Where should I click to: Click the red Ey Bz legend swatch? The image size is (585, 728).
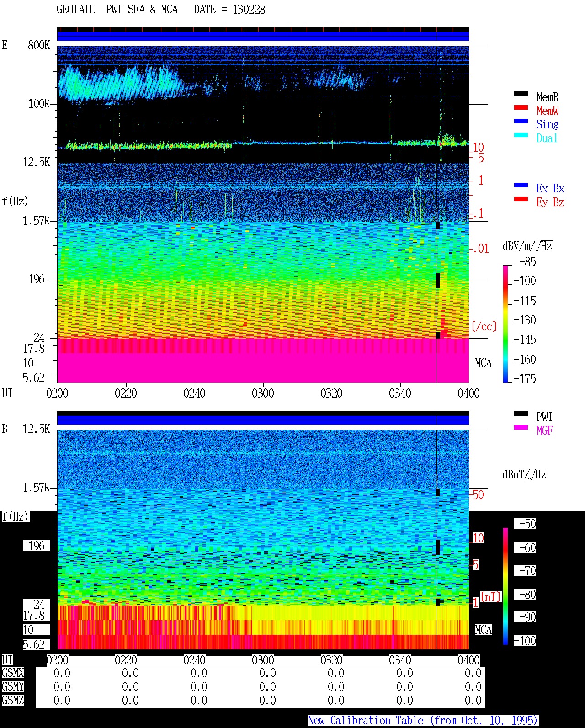(521, 199)
